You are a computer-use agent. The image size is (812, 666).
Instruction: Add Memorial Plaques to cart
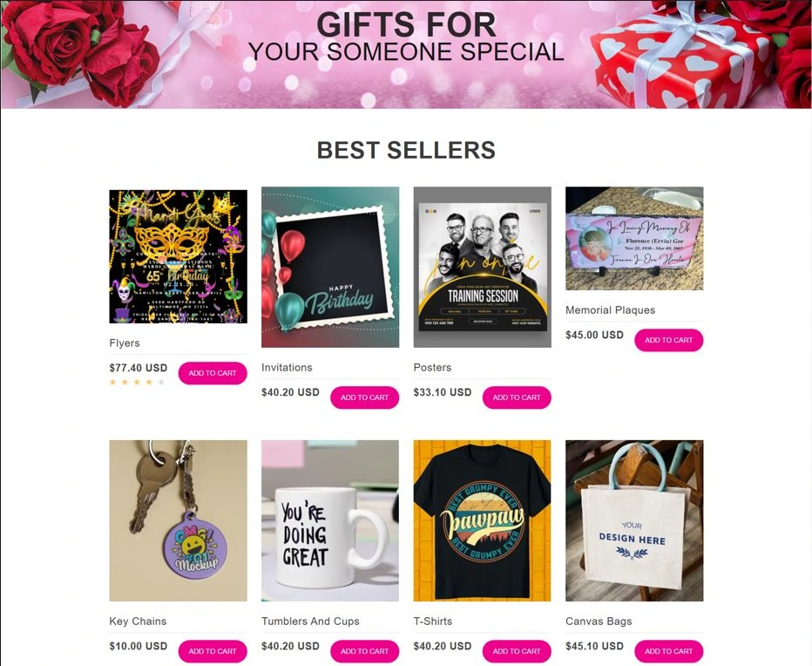click(x=668, y=340)
